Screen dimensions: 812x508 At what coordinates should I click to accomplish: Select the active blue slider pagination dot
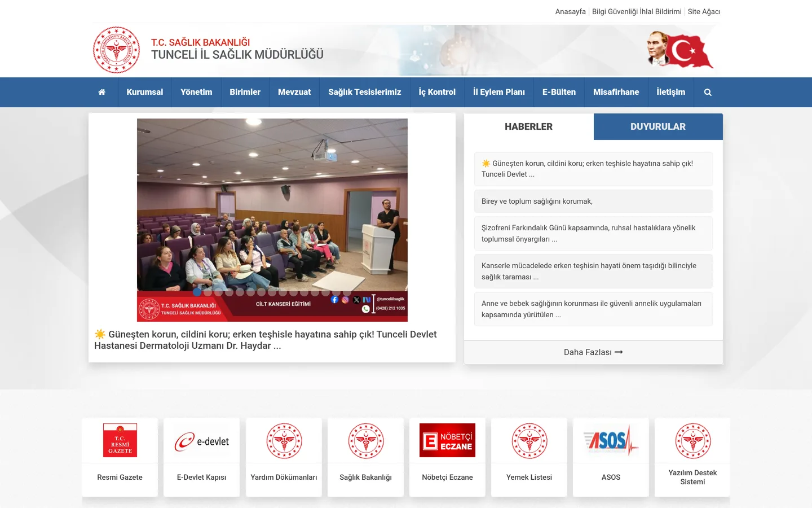[x=197, y=292]
